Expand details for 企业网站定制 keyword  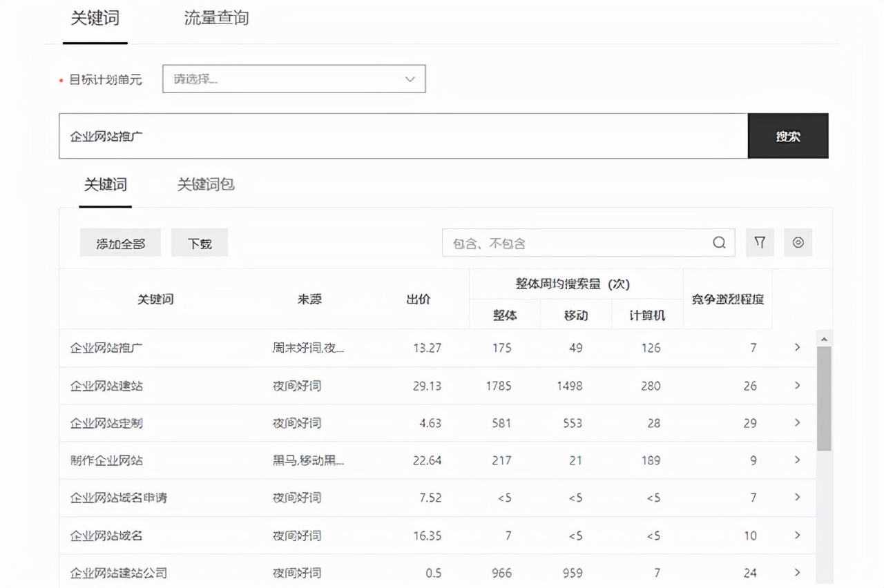click(797, 423)
